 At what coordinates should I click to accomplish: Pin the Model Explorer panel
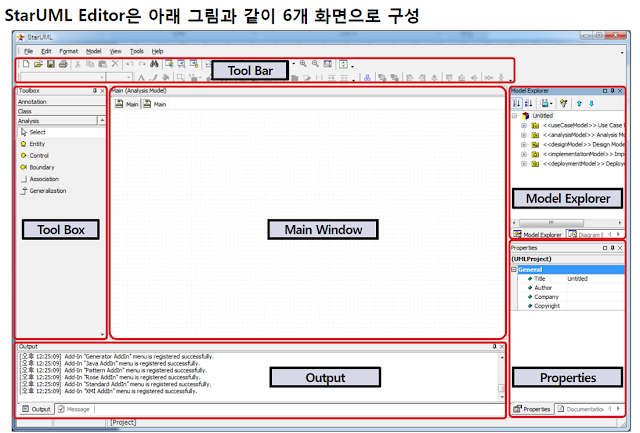tap(613, 91)
